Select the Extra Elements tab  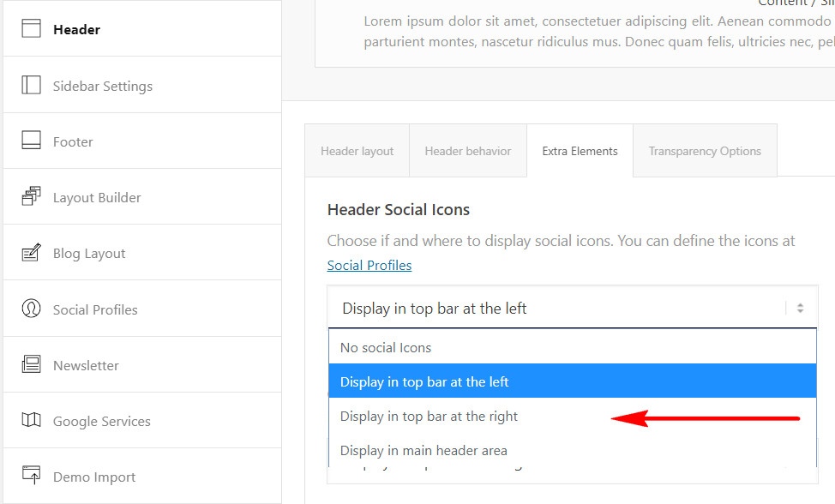(x=580, y=151)
